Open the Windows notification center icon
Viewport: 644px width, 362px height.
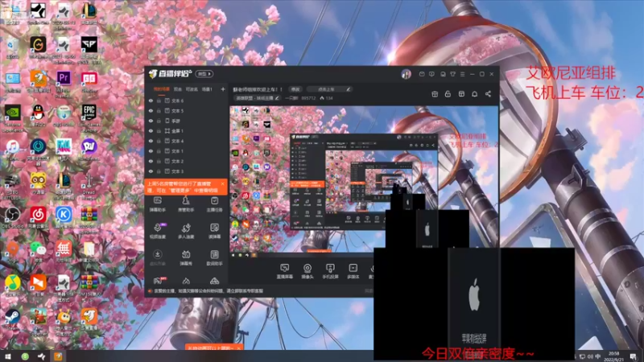point(634,356)
